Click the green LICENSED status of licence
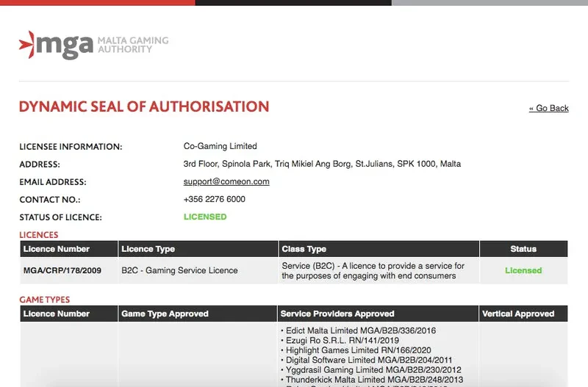The image size is (588, 387). pyautogui.click(x=205, y=217)
